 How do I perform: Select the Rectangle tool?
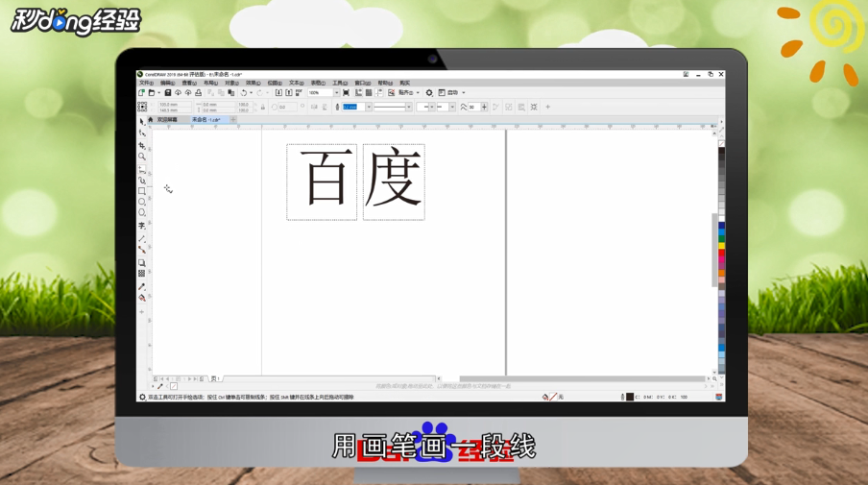pos(142,191)
